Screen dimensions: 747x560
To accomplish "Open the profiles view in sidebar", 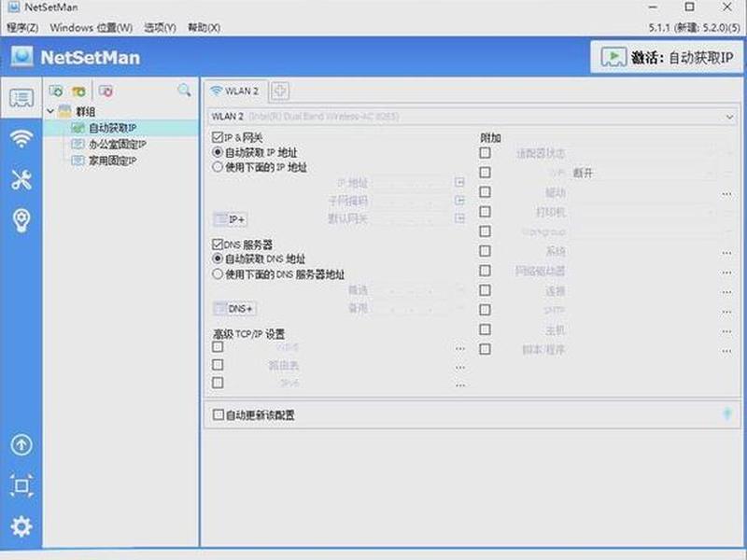I will click(x=21, y=98).
